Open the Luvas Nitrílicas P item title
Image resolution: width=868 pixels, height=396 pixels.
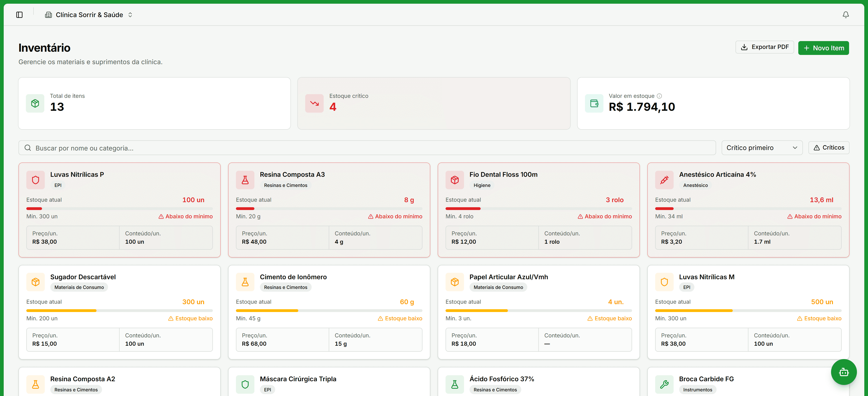point(77,174)
